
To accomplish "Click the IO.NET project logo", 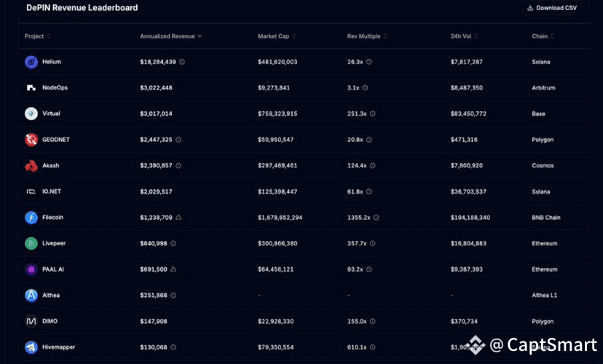I will pyautogui.click(x=31, y=191).
